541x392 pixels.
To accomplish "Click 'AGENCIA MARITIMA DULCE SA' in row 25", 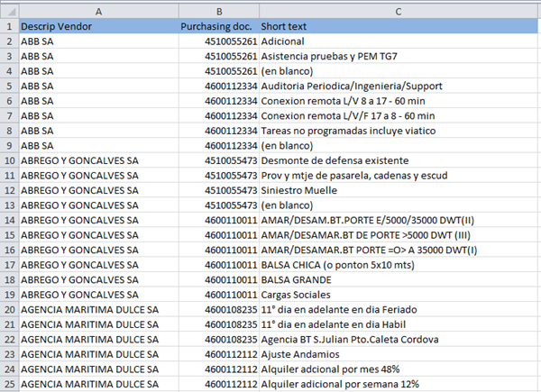I will click(x=98, y=384).
